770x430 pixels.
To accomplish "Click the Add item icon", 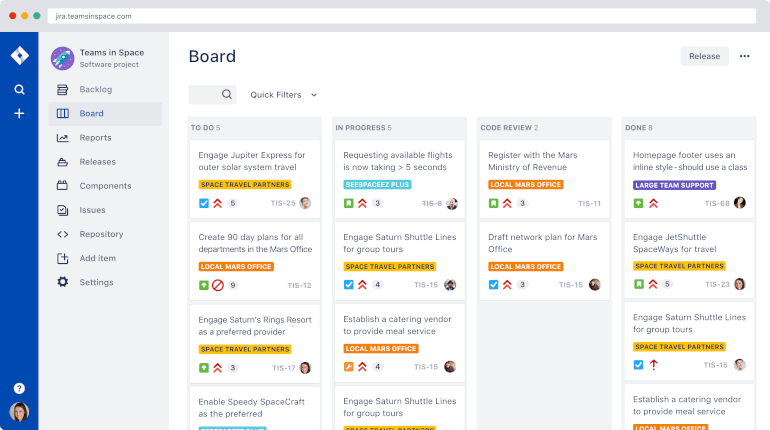I will point(62,258).
